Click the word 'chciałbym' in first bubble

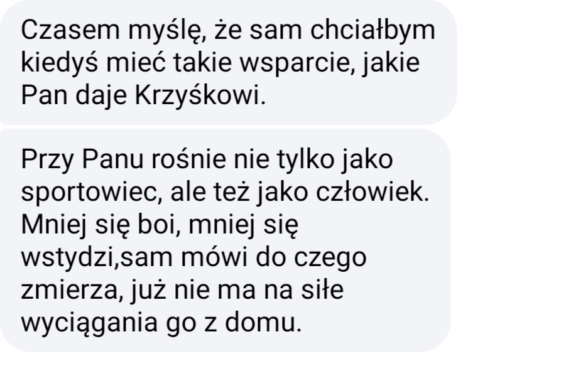coord(373,30)
